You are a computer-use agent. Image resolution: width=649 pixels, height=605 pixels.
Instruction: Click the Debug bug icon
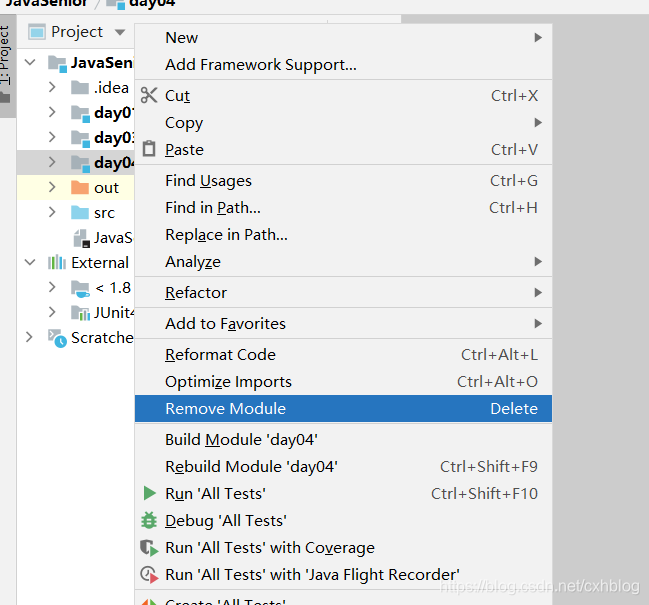149,521
